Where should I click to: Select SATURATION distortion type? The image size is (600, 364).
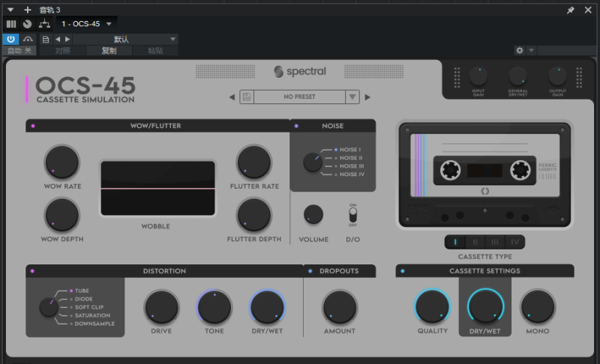tap(91, 315)
